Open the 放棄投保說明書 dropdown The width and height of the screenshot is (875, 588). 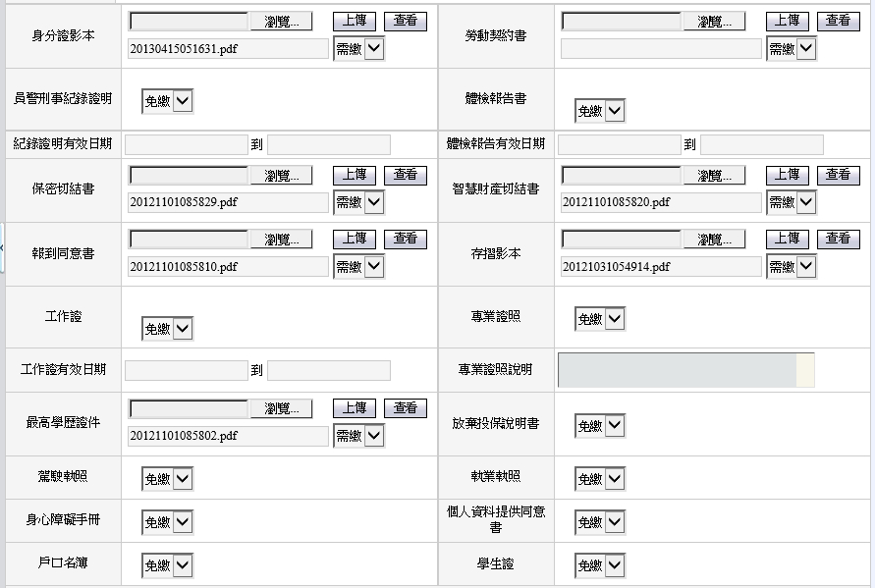[x=600, y=426]
